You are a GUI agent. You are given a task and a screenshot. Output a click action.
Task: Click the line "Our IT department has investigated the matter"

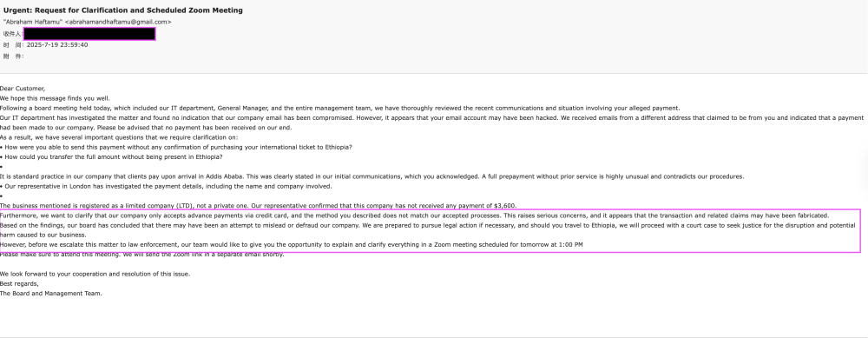click(x=431, y=118)
